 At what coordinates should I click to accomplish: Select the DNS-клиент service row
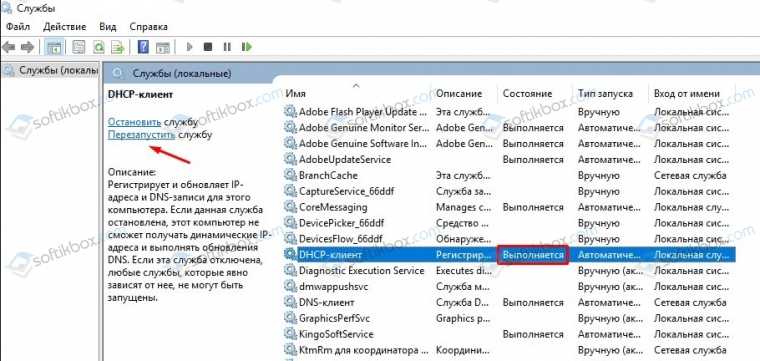[509, 302]
